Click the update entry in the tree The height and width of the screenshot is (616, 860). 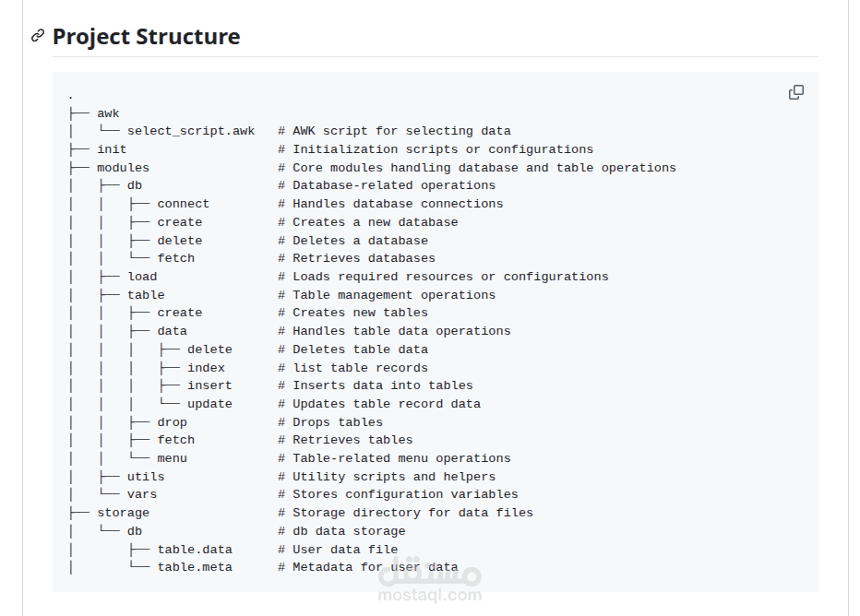coord(209,403)
